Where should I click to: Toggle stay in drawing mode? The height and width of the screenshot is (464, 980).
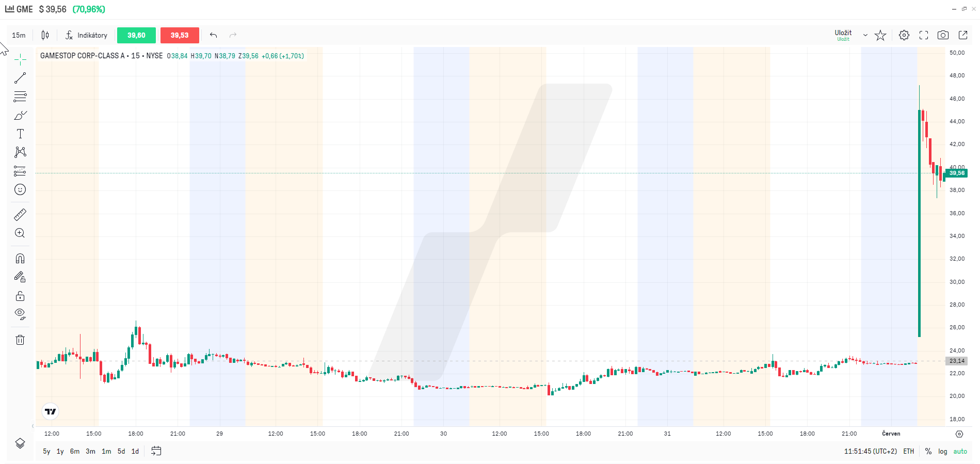pos(20,277)
